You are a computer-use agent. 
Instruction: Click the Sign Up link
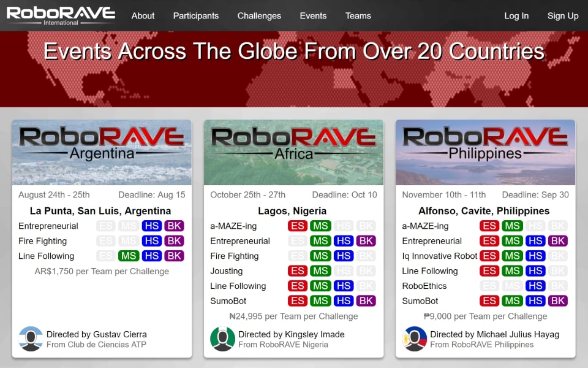click(x=563, y=16)
